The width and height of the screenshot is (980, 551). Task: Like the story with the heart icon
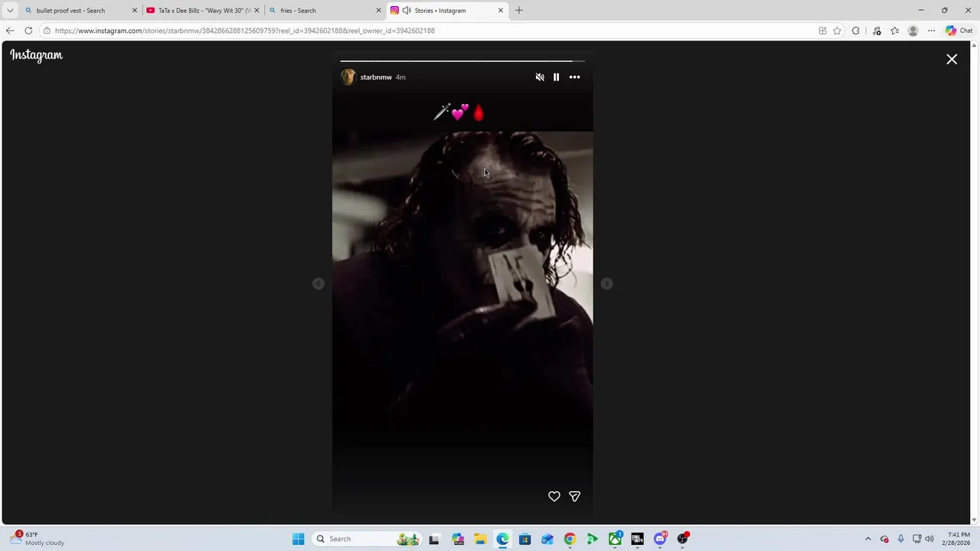554,497
